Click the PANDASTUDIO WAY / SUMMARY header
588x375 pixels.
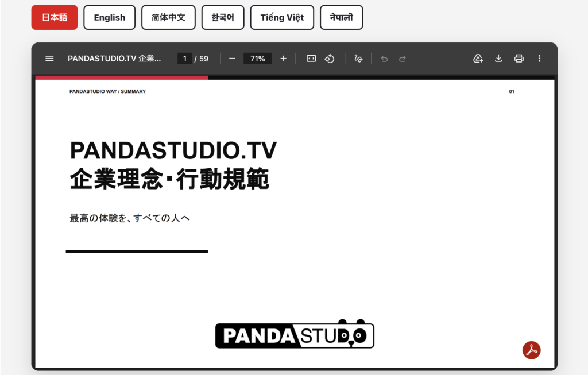[107, 91]
